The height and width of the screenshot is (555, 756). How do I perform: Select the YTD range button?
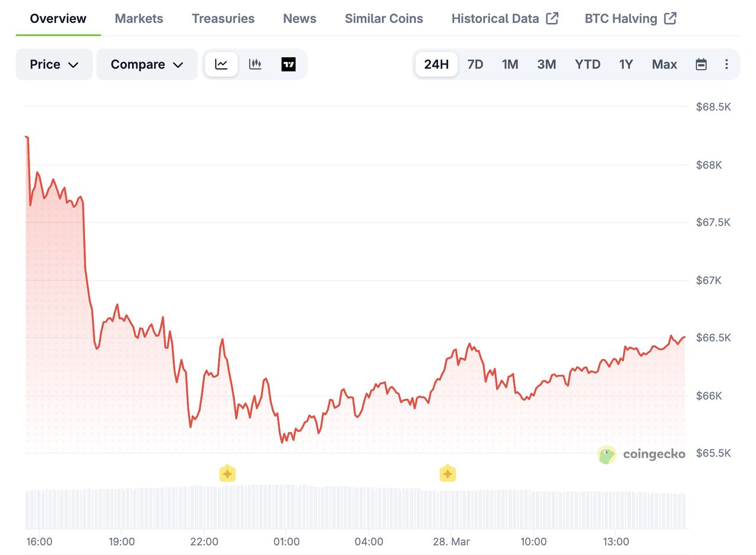point(588,64)
